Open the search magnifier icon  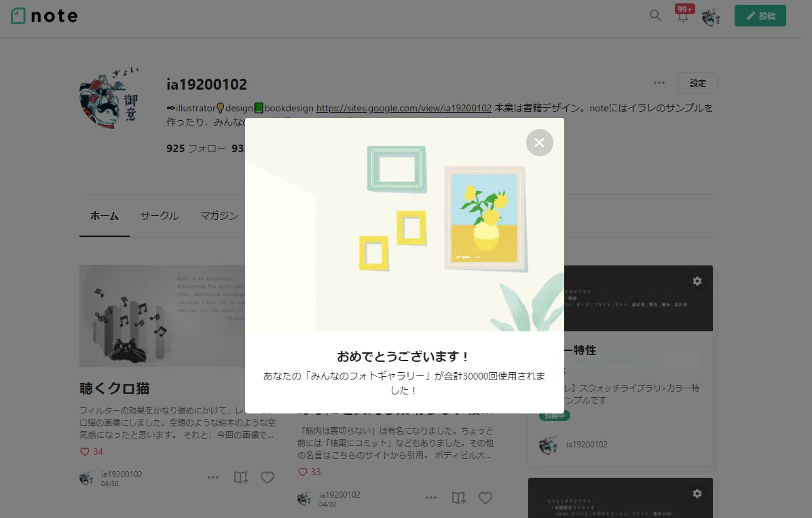655,16
